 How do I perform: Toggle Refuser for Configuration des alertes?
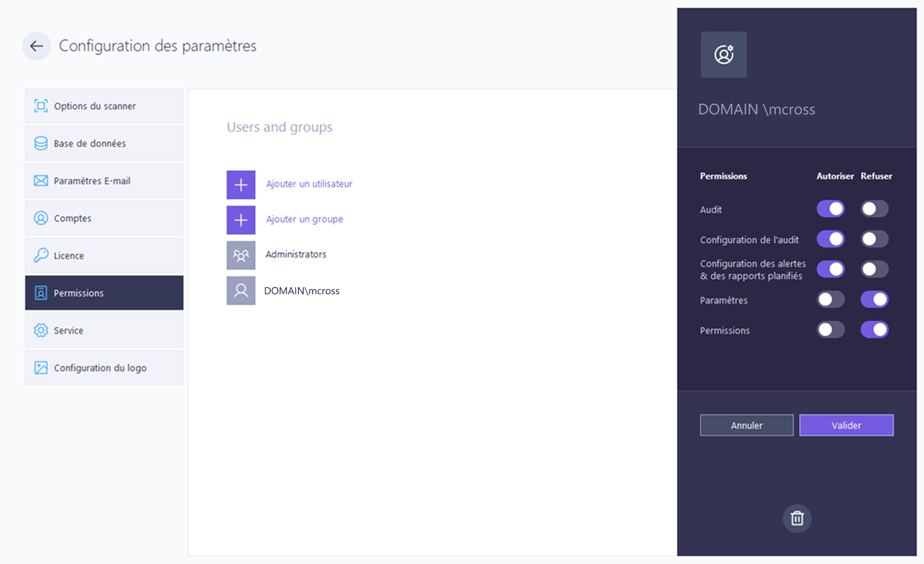click(874, 269)
